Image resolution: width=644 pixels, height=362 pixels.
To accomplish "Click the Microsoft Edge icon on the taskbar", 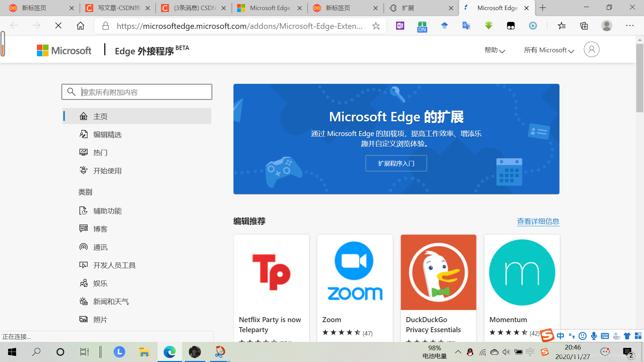I will [x=170, y=352].
